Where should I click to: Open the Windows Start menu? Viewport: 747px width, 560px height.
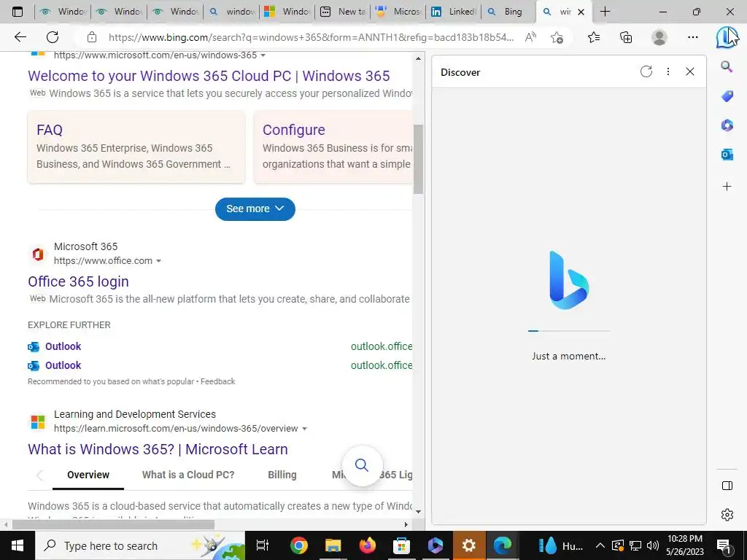pyautogui.click(x=18, y=545)
